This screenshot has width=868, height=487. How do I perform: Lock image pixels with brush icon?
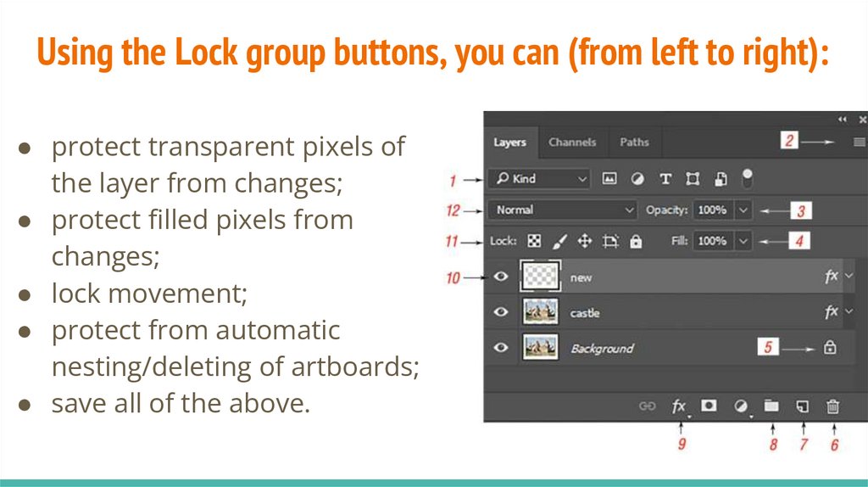559,241
